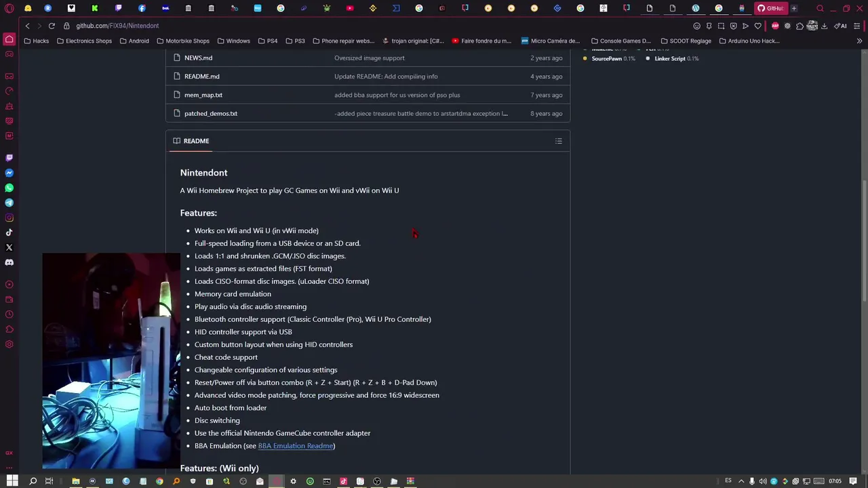The image size is (868, 488).
Task: Open a new browser tab
Action: [794, 8]
